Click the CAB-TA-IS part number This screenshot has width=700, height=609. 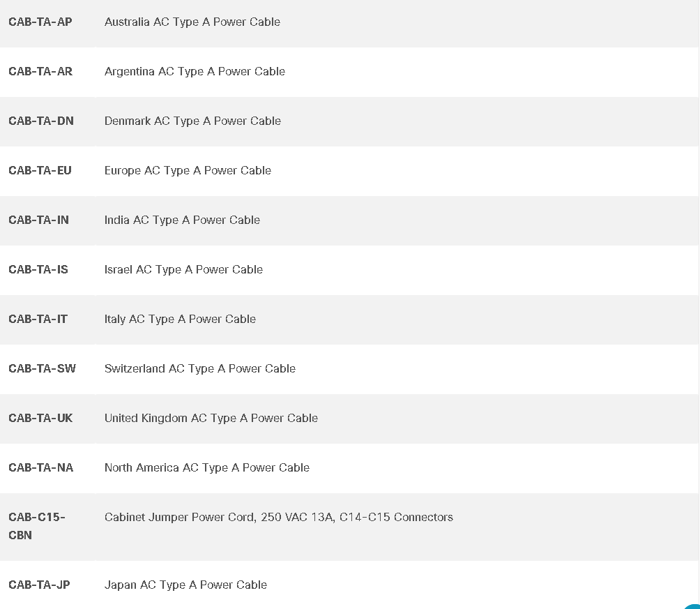pos(38,270)
